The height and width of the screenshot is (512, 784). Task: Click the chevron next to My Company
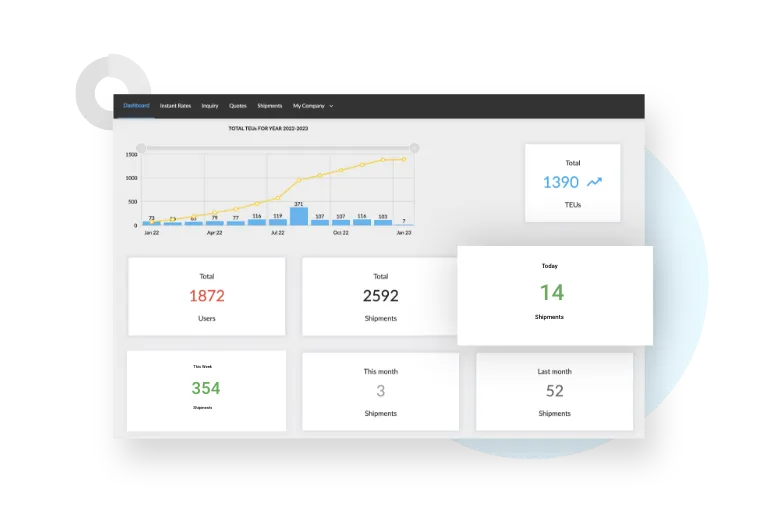[x=331, y=106]
